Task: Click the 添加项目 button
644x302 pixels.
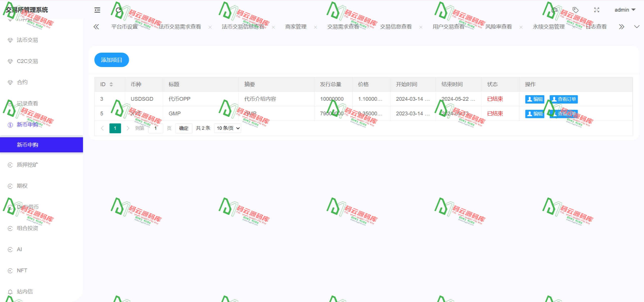Action: point(111,60)
